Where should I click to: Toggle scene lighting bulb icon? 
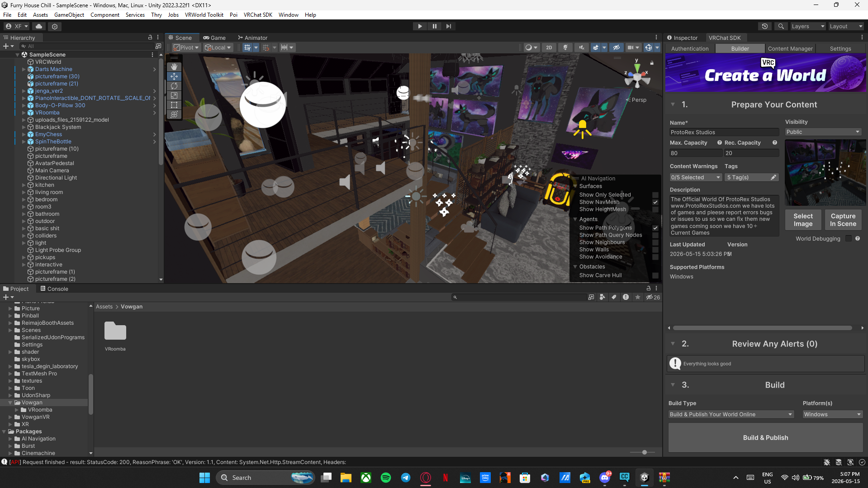(565, 47)
